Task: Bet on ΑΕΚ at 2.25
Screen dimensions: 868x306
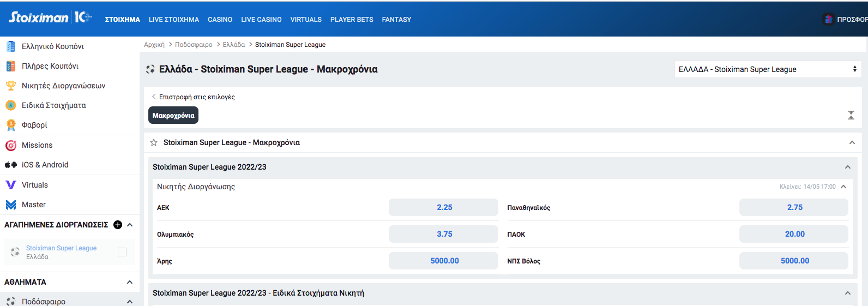Action: click(443, 207)
